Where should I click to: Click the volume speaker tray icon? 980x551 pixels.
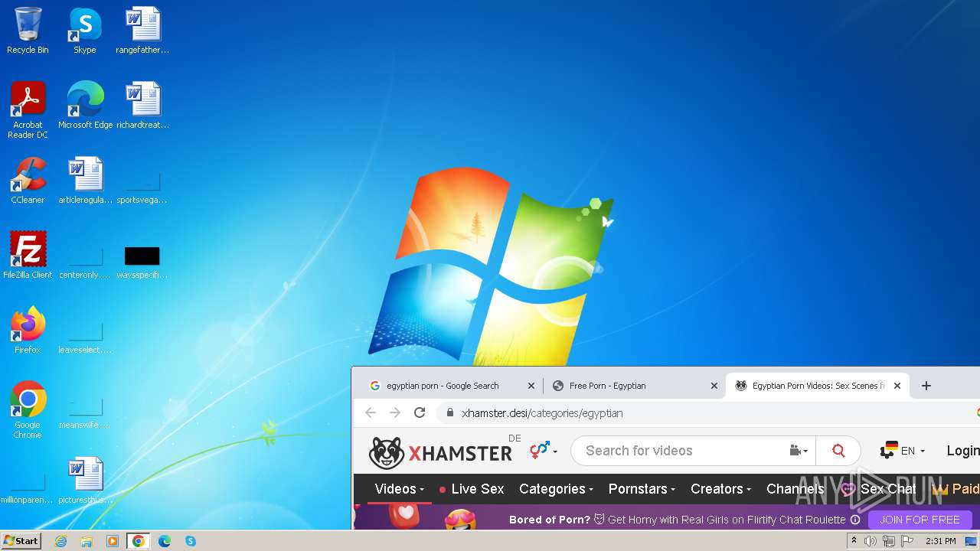[871, 541]
